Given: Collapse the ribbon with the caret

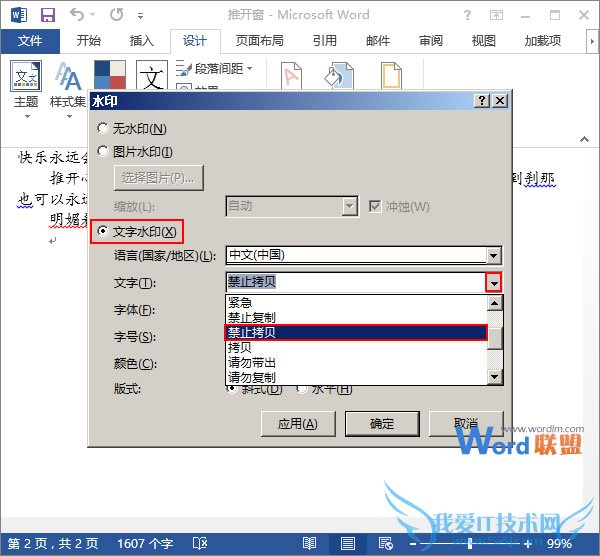Looking at the screenshot, I should tap(584, 139).
